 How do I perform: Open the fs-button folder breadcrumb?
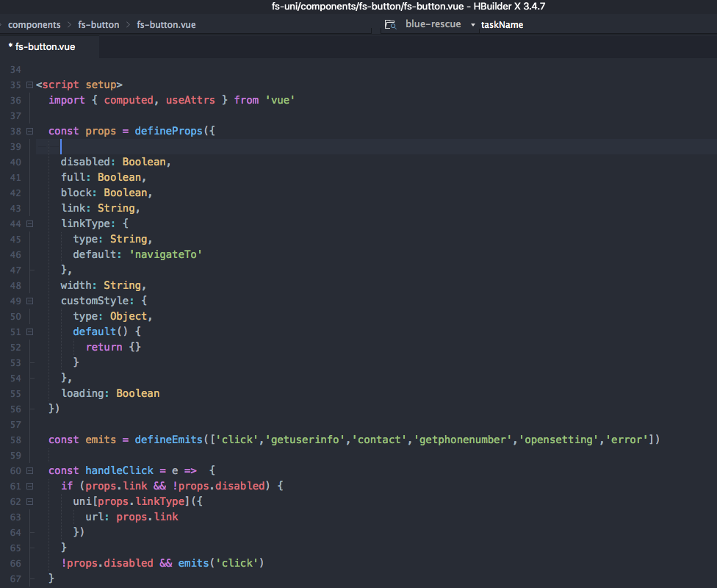pos(98,25)
